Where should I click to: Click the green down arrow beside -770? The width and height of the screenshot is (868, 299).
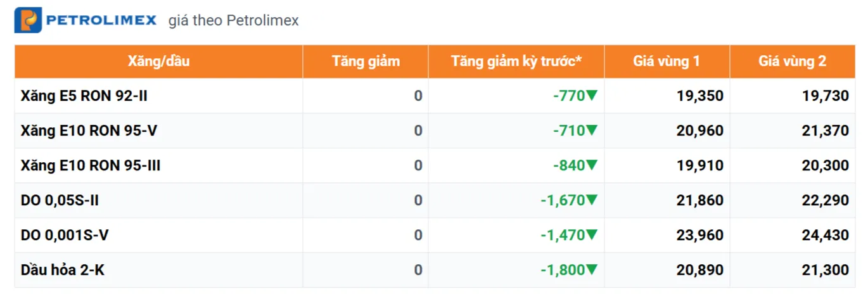coord(592,96)
